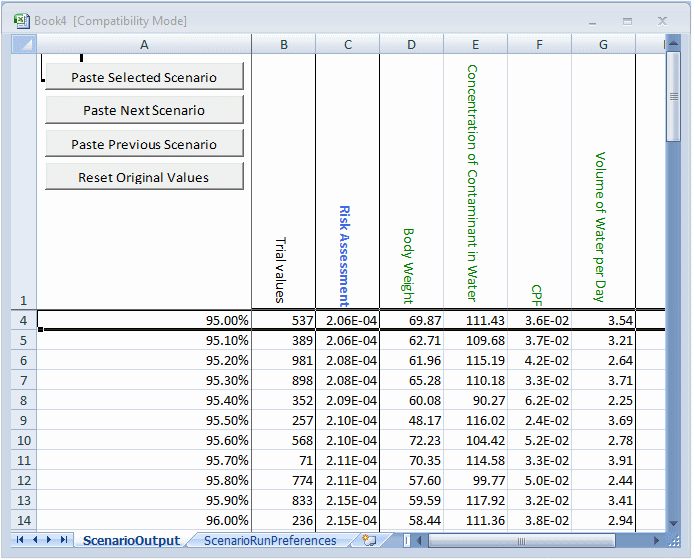The height and width of the screenshot is (559, 692).
Task: Click Paste Previous Scenario button
Action: [144, 144]
